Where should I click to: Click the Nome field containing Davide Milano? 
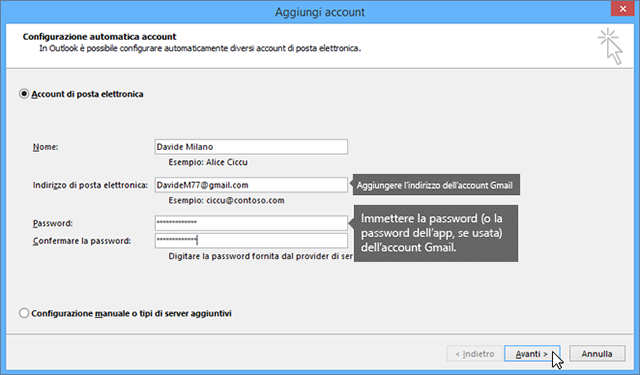[x=251, y=147]
